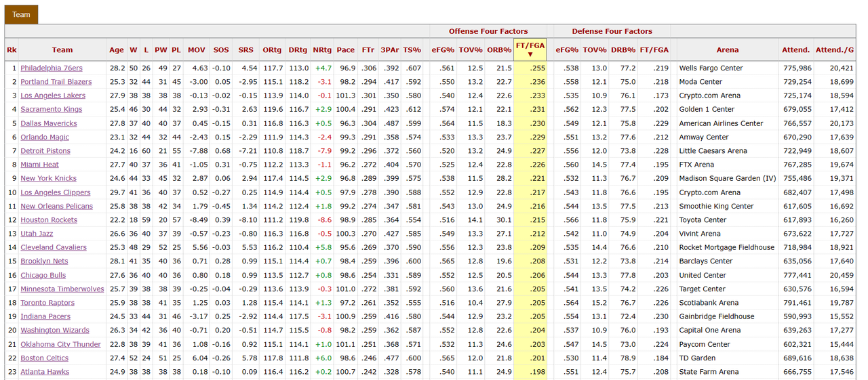Sort by the SRS column header
Screen dimensions: 868x380
point(246,49)
